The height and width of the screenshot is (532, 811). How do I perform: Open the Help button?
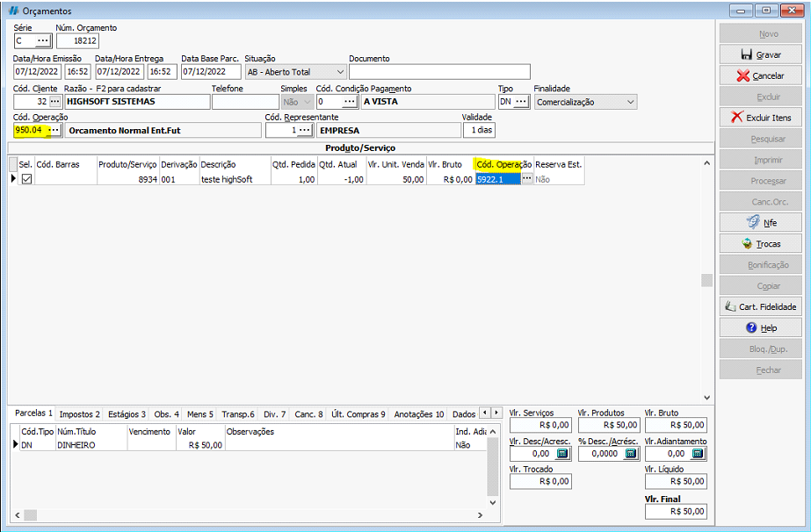tap(761, 328)
